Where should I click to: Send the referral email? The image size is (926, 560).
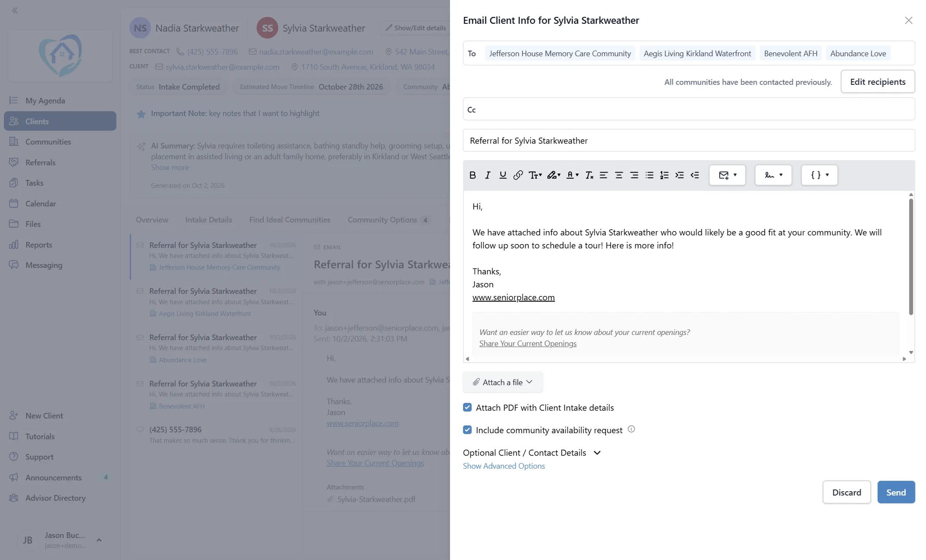pos(896,492)
